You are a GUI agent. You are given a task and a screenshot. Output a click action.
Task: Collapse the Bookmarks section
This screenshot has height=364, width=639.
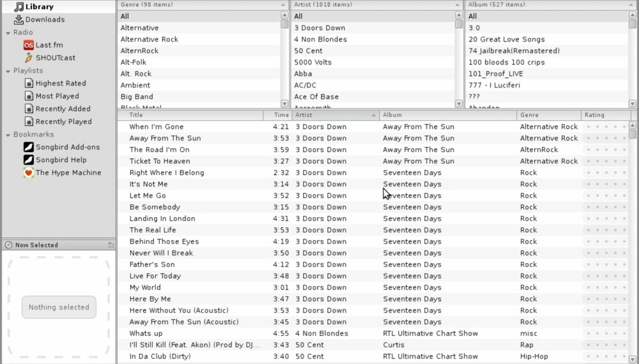8,135
